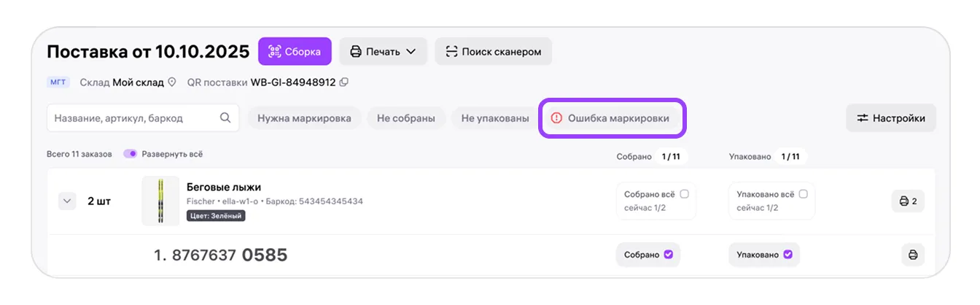Filter by Нужна маркировка
This screenshot has height=305, width=980.
pos(305,118)
